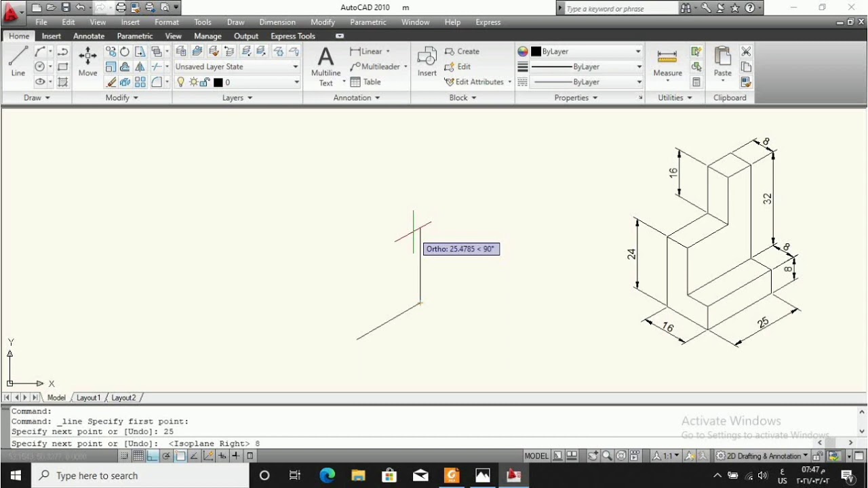The image size is (868, 488).
Task: Click the Table annotation tool
Action: tap(366, 82)
